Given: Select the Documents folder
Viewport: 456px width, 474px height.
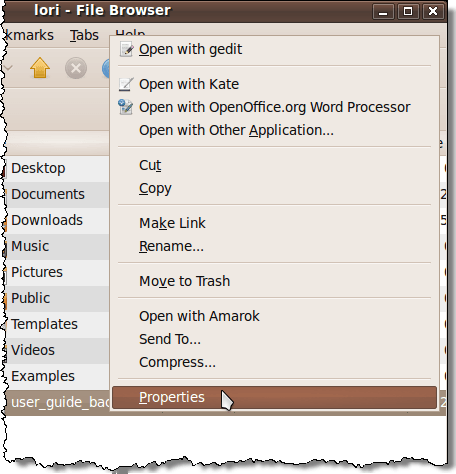Looking at the screenshot, I should [x=57, y=194].
